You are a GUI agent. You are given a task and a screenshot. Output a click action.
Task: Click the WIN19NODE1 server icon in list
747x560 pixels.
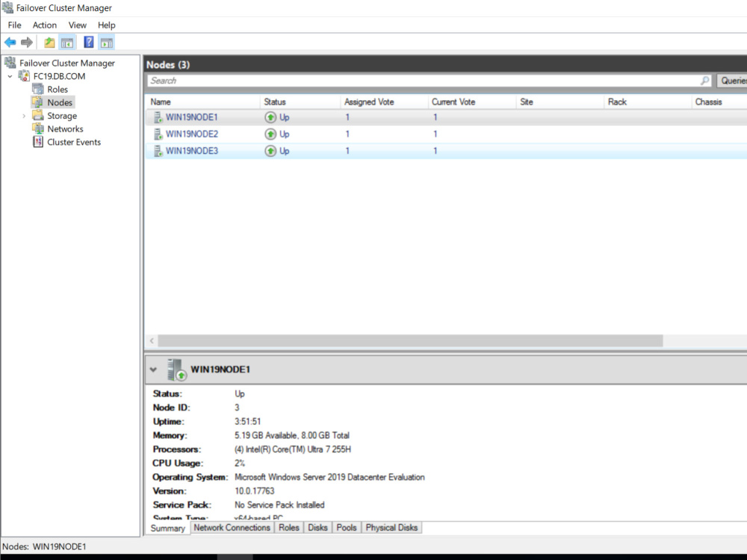tap(158, 117)
